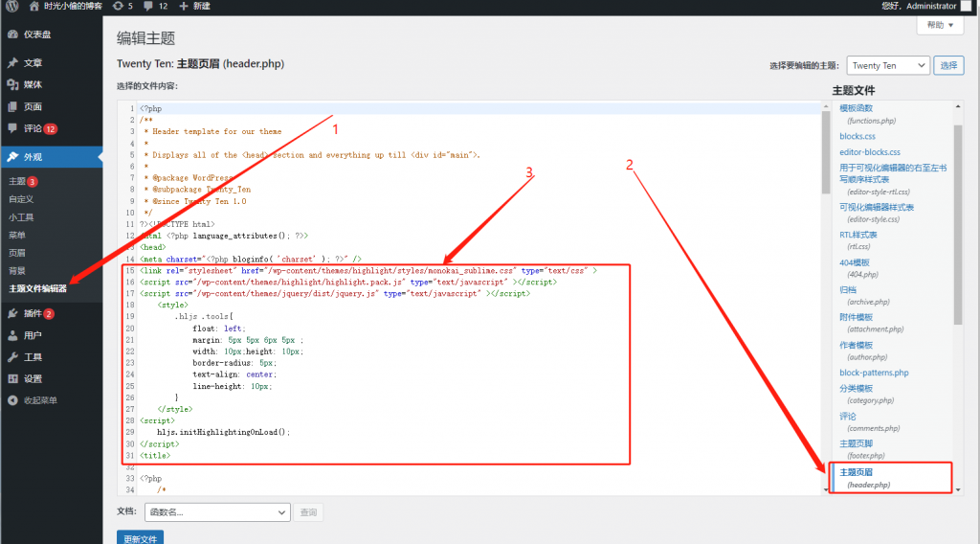This screenshot has height=544, width=980.
Task: Collapse the admin menu arrow icon
Action: point(12,400)
